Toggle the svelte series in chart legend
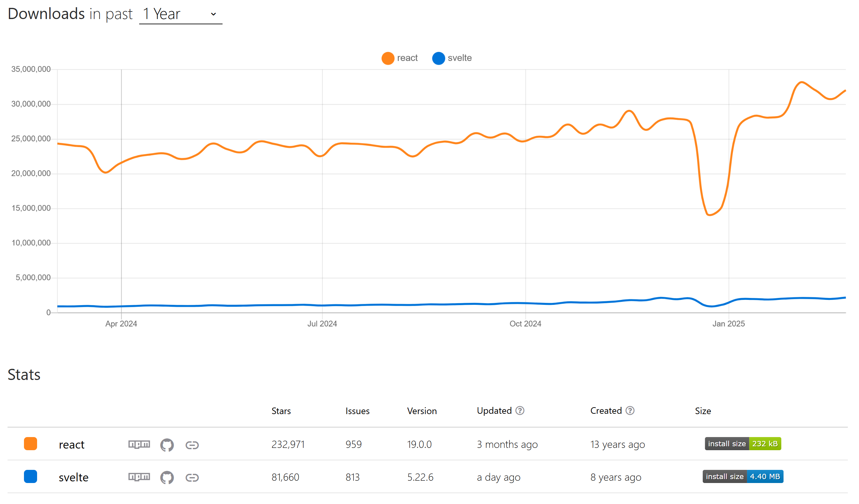This screenshot has width=859, height=504. [x=452, y=58]
